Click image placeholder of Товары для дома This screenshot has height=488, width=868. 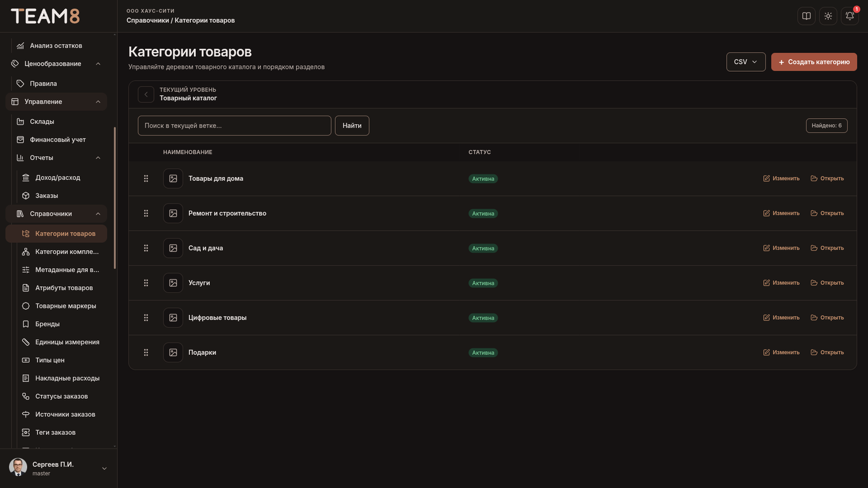(x=173, y=178)
